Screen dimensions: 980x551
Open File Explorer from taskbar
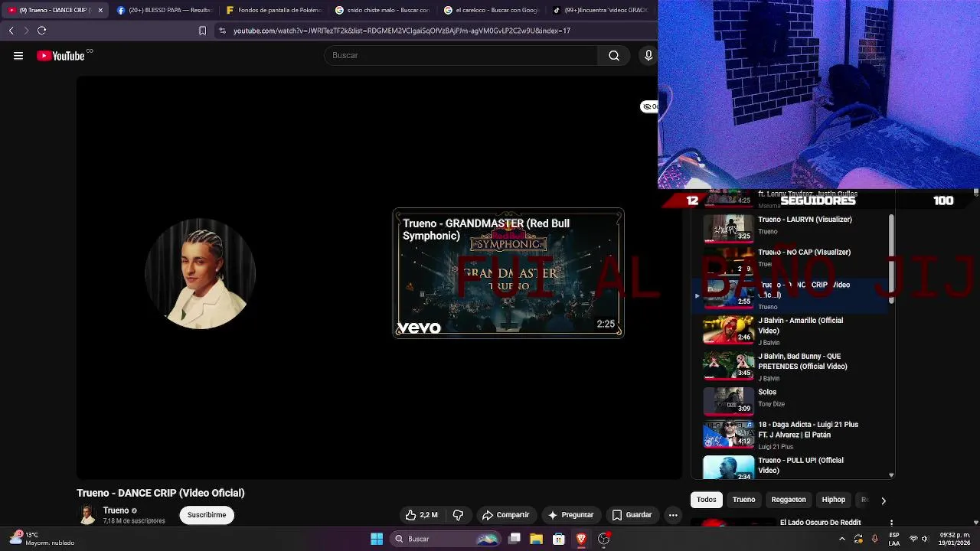537,539
